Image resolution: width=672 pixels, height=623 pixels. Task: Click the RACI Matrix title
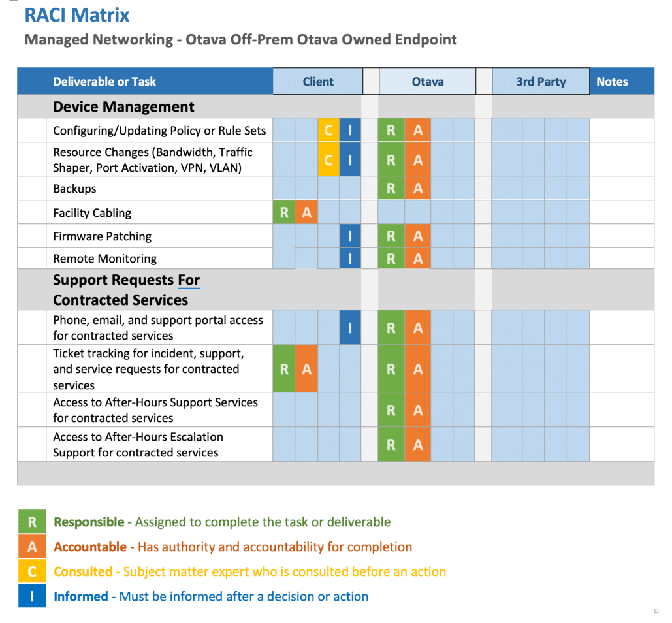tap(76, 15)
